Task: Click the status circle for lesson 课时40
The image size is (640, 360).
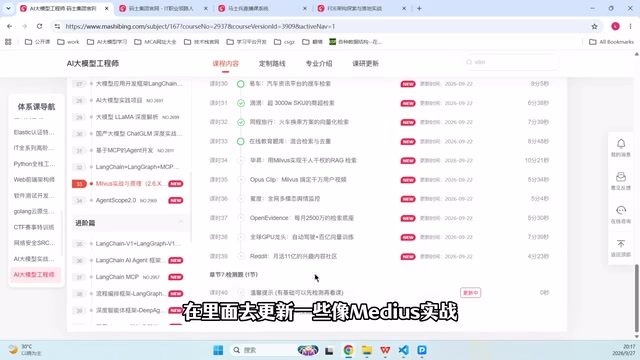Action: tap(241, 293)
